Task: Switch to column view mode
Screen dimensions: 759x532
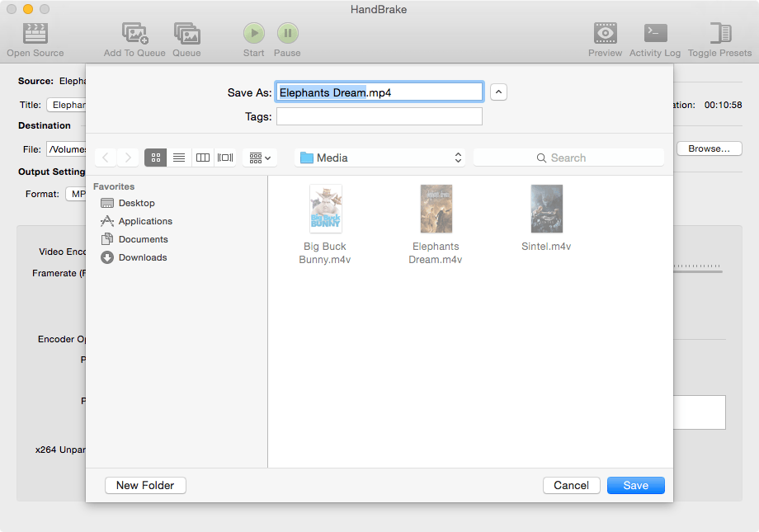Action: pos(202,158)
